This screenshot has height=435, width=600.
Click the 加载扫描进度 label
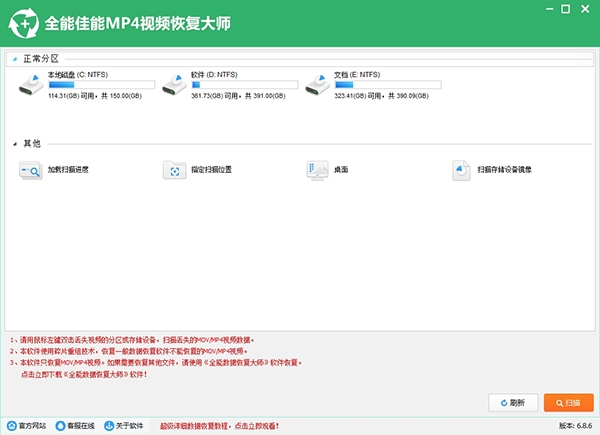(68, 169)
